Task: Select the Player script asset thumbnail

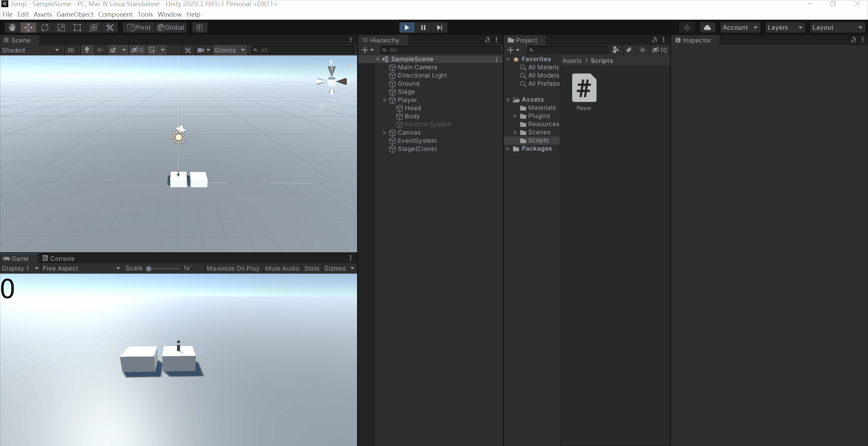Action: (584, 88)
